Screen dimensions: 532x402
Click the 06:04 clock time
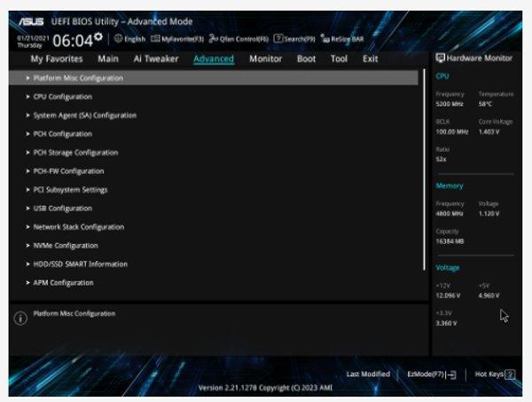click(x=73, y=41)
